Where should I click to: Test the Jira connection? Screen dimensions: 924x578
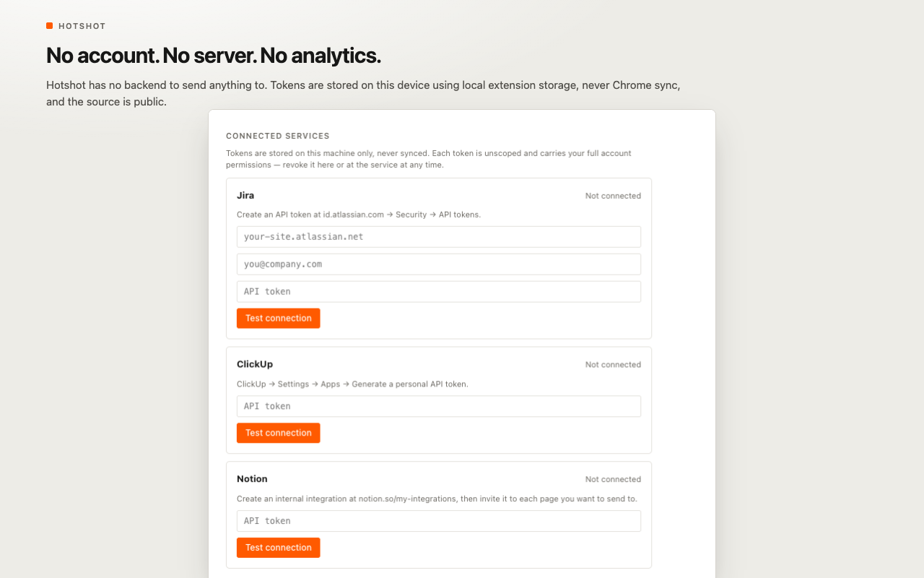(278, 318)
